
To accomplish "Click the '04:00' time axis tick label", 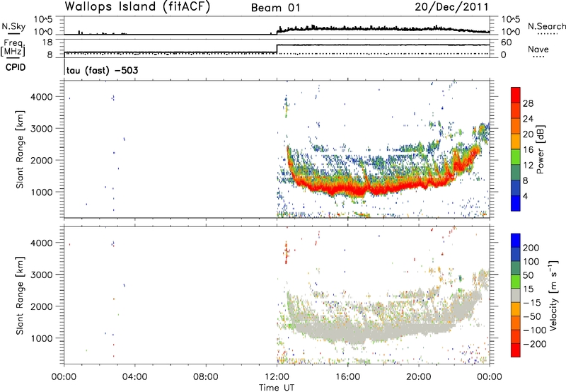I will [x=135, y=377].
